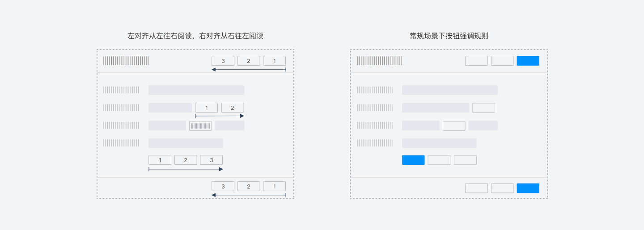Click button 1 in left panel footer
This screenshot has height=230, width=644.
pos(274,186)
